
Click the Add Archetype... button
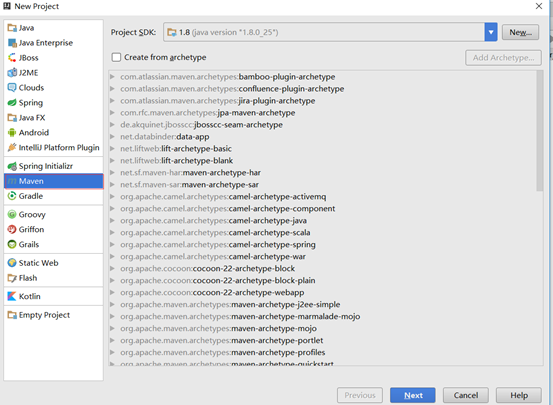503,58
